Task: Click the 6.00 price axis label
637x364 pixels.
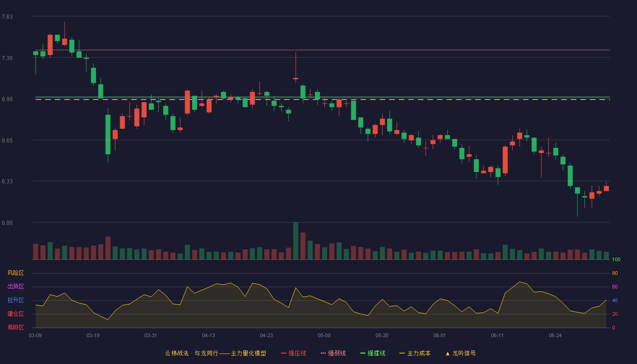Action: [7, 223]
